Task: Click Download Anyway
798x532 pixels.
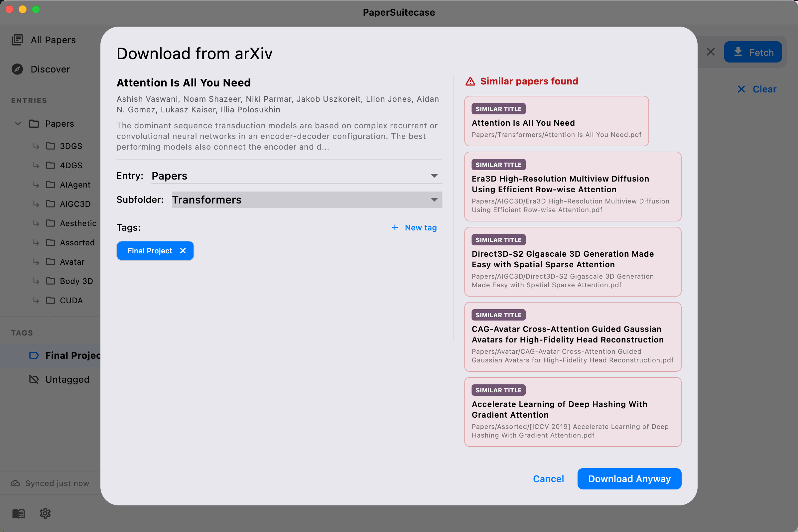Action: coord(629,478)
